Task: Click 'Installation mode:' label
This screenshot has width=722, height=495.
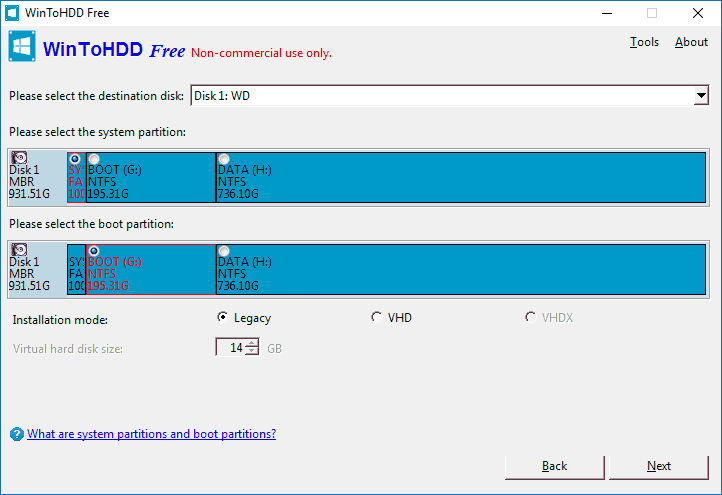Action: click(60, 320)
